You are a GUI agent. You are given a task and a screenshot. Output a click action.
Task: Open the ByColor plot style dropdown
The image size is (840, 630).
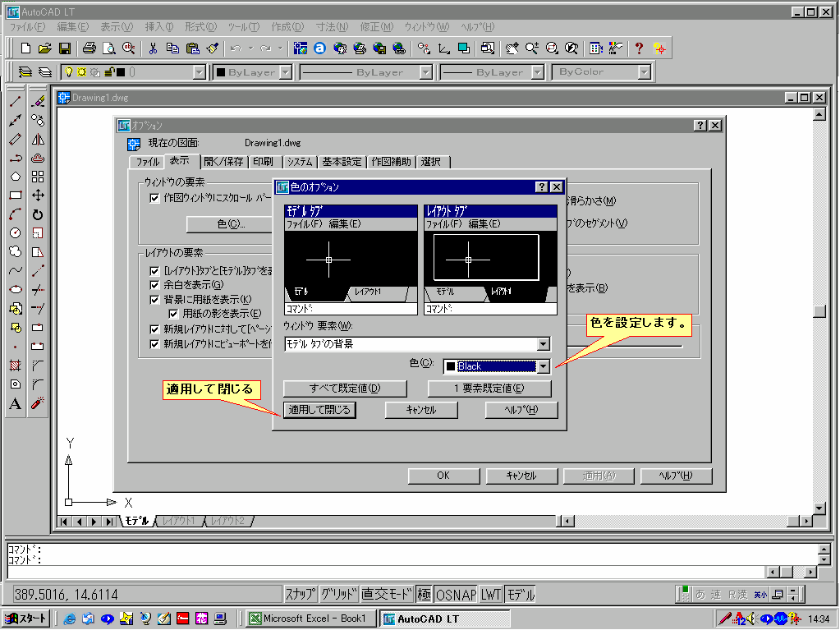coord(644,72)
